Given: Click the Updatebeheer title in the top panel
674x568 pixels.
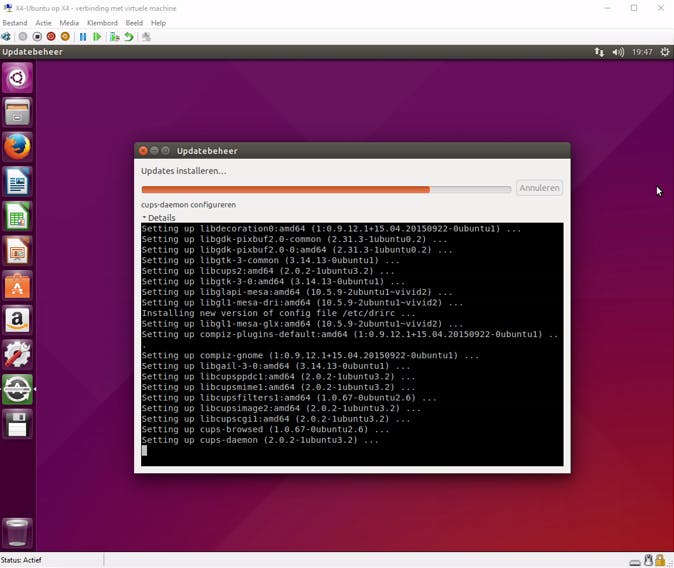Looking at the screenshot, I should 32,52.
